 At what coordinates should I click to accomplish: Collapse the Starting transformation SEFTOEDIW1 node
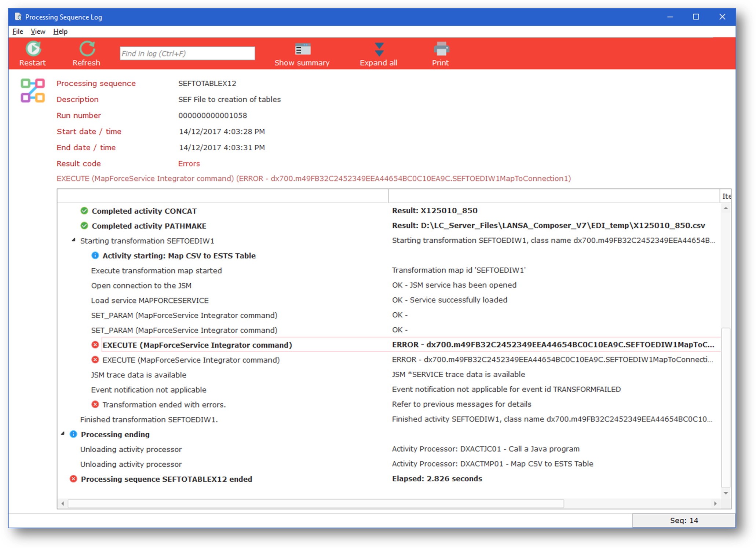(x=73, y=240)
